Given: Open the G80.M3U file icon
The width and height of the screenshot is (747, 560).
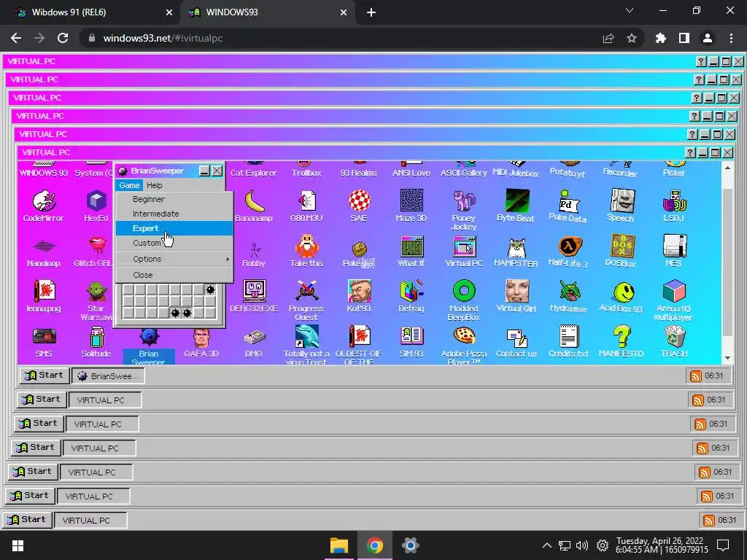Looking at the screenshot, I should pos(306,205).
